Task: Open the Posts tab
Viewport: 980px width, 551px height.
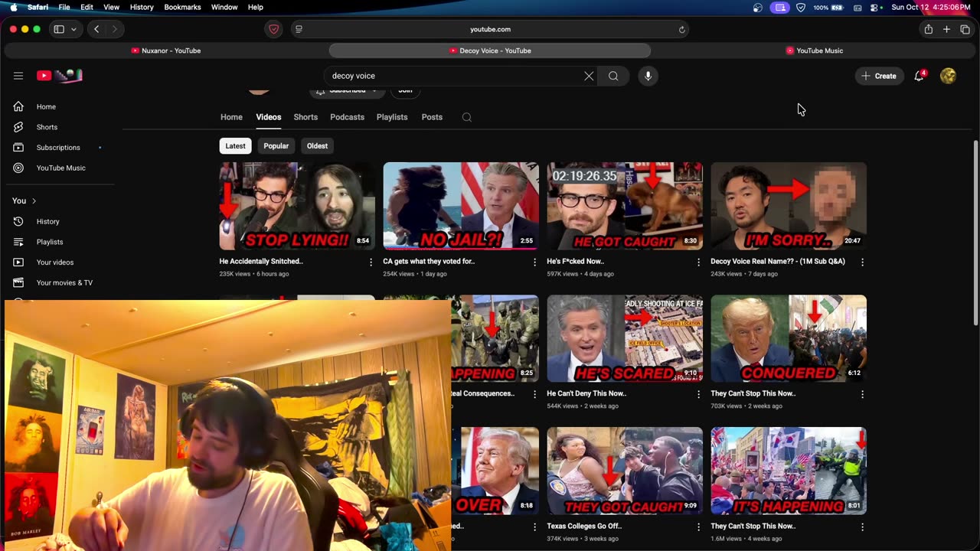Action: [x=432, y=117]
